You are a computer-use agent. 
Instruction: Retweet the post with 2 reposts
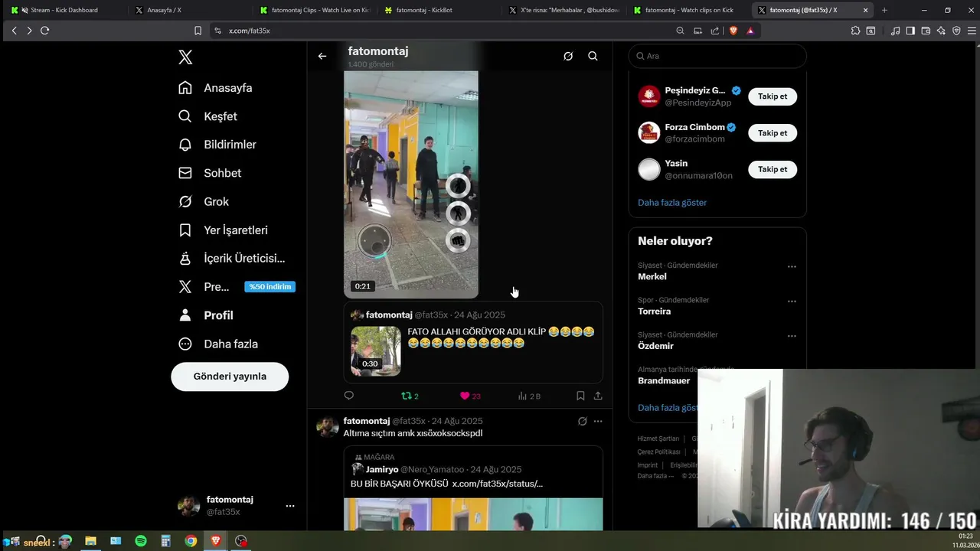point(410,396)
